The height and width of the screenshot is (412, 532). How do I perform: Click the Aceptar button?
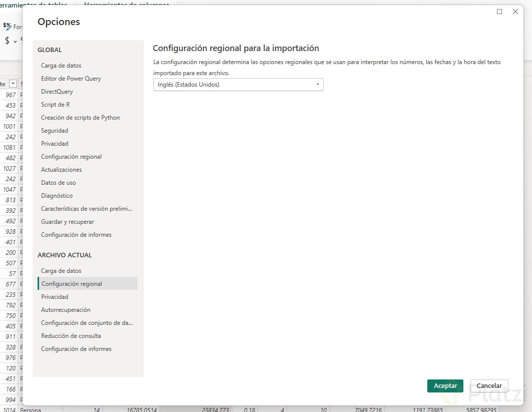[x=445, y=386]
